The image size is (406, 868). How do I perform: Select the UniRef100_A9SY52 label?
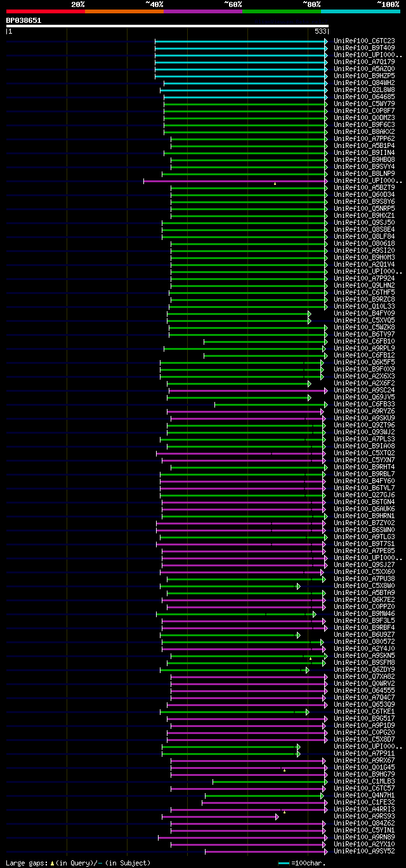pyautogui.click(x=364, y=851)
